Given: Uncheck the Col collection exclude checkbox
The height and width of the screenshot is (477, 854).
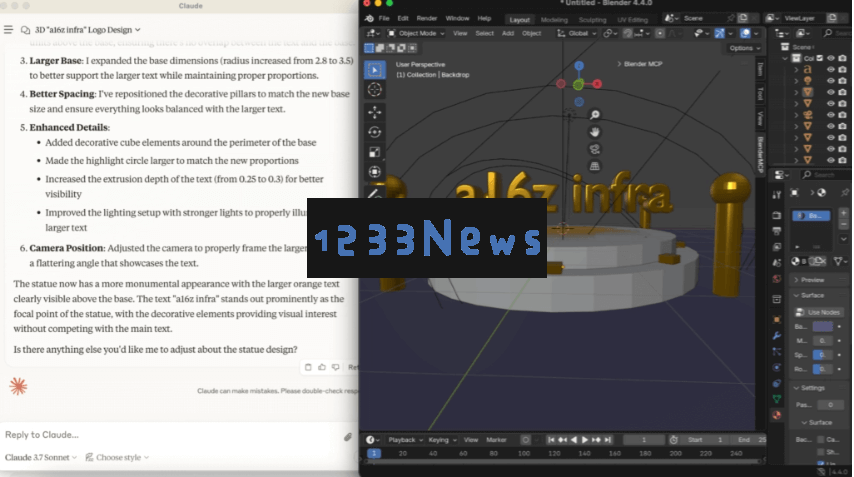Looking at the screenshot, I should pyautogui.click(x=820, y=58).
